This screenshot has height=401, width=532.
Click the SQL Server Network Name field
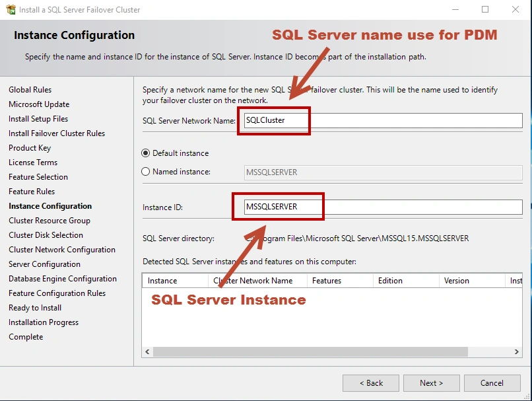click(383, 120)
